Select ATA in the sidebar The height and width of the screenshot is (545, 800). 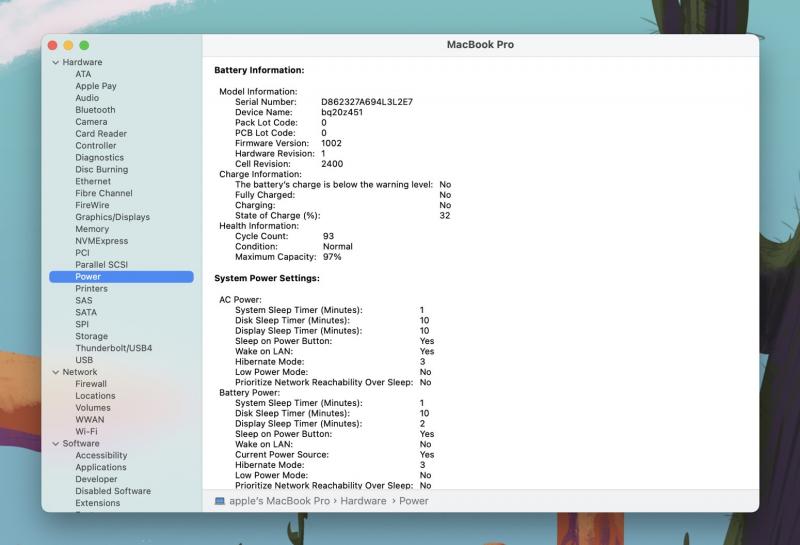pyautogui.click(x=83, y=74)
